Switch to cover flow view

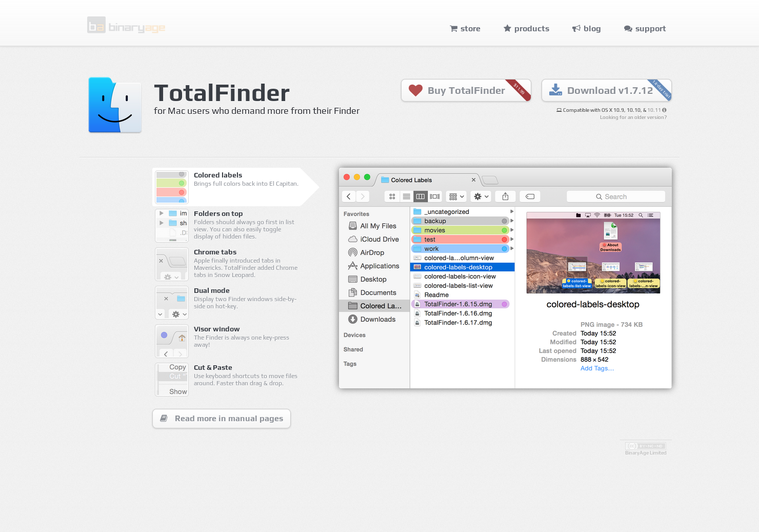click(435, 196)
